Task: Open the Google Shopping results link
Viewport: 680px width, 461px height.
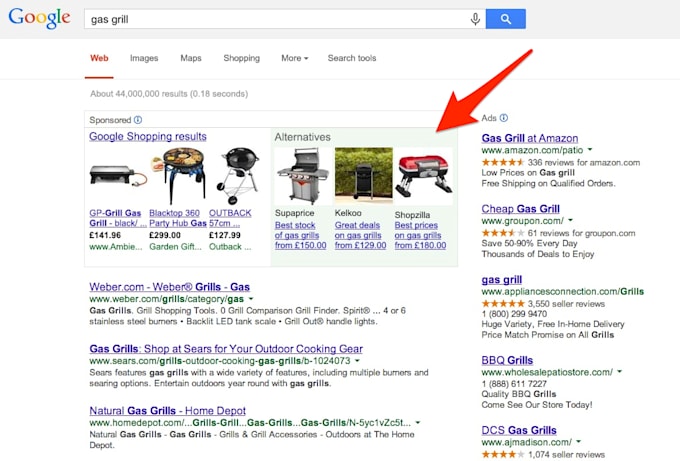Action: (x=148, y=136)
